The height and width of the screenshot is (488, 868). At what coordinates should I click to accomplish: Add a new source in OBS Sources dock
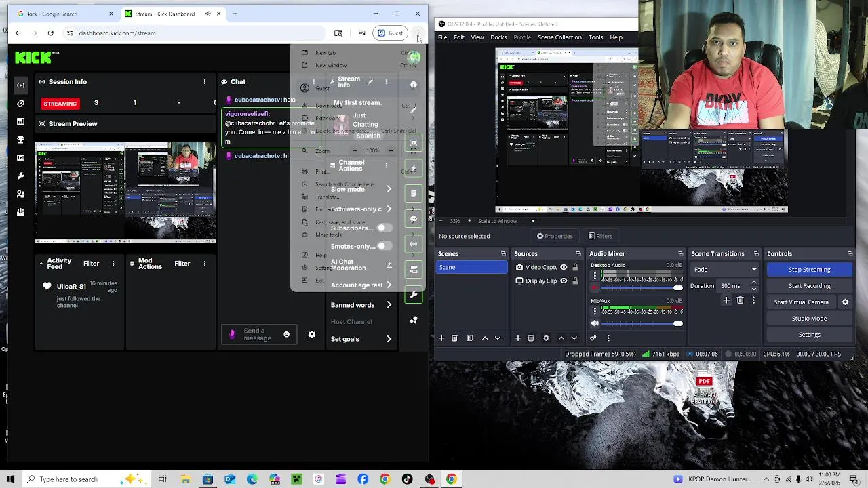[x=518, y=338]
